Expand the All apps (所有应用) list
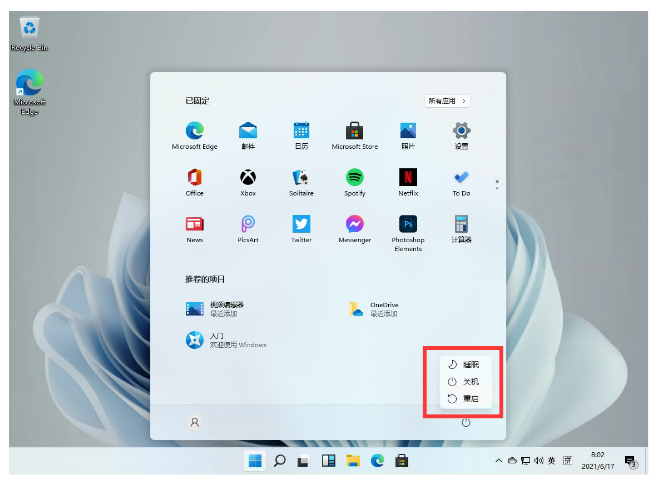The height and width of the screenshot is (482, 659). (447, 101)
